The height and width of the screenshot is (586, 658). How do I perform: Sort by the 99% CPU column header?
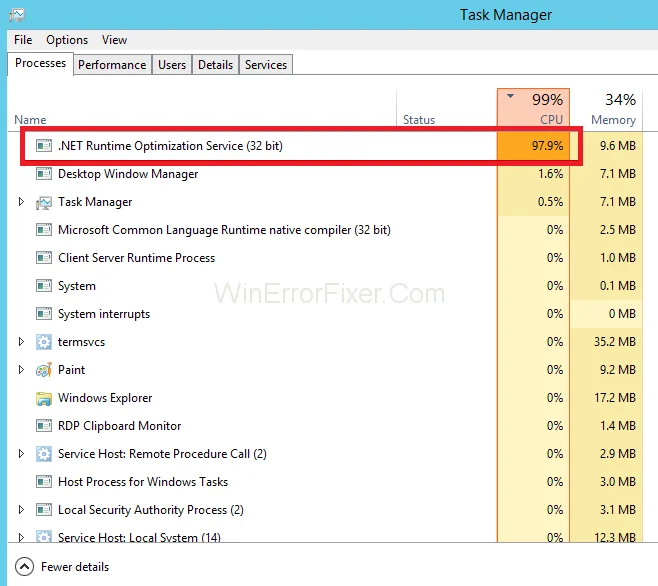tap(533, 108)
